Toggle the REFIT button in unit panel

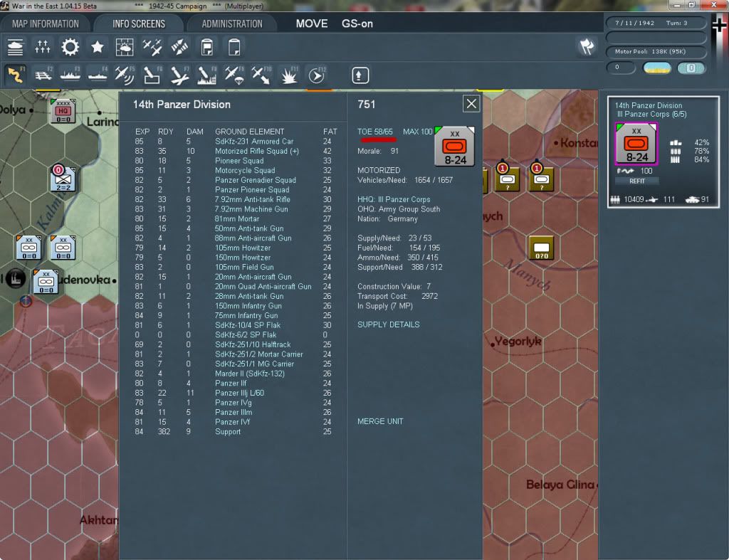coord(637,181)
